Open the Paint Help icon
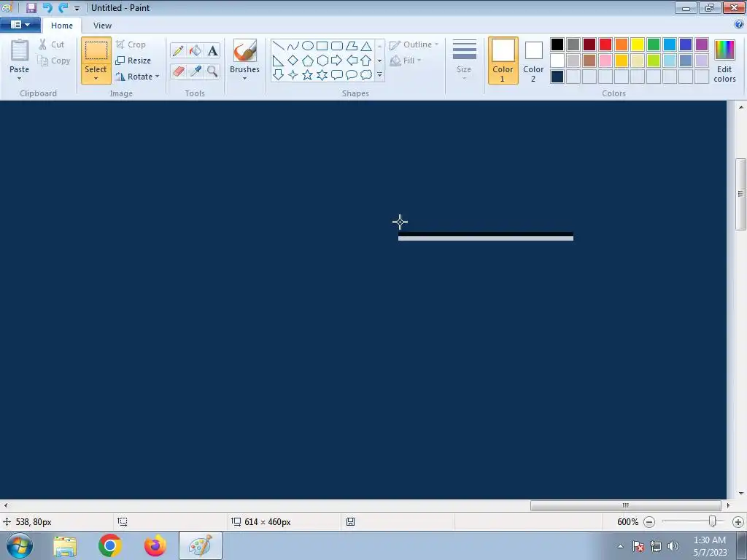Viewport: 747px width, 560px height. (x=739, y=25)
